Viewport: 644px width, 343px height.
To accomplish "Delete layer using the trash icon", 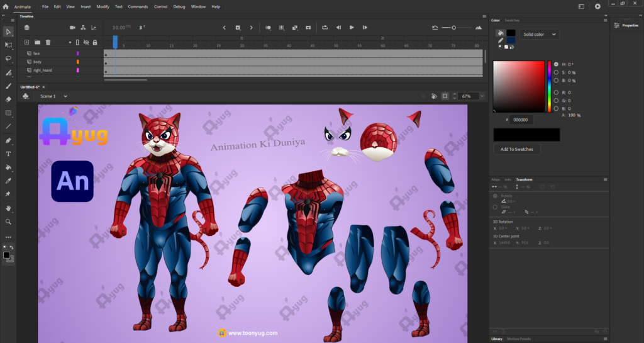I will pos(48,42).
